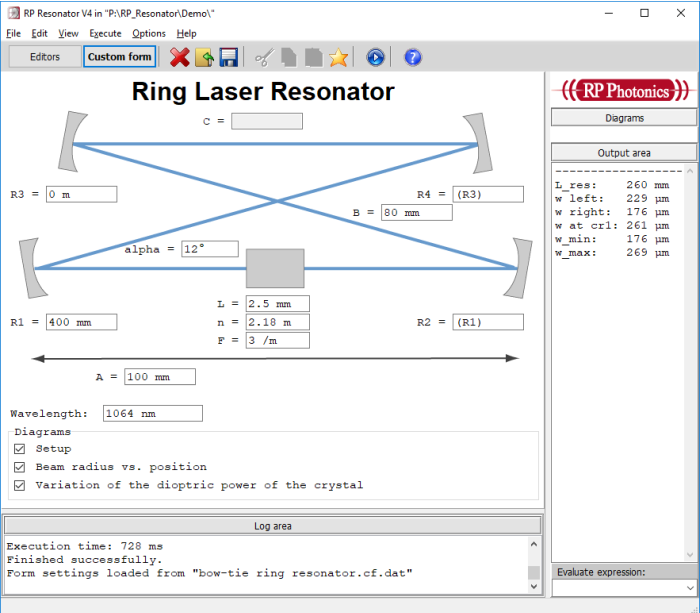
Task: Save using the floppy disk icon
Action: 229,57
